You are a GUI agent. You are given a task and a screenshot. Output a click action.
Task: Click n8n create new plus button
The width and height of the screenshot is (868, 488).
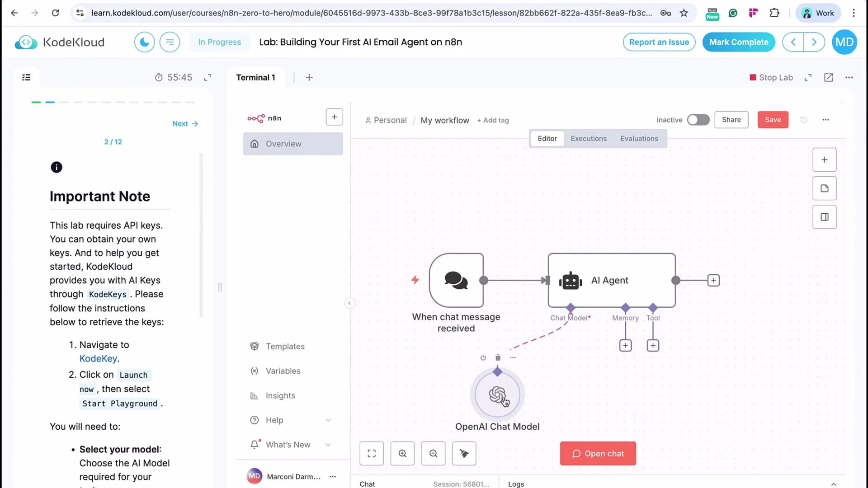[335, 117]
